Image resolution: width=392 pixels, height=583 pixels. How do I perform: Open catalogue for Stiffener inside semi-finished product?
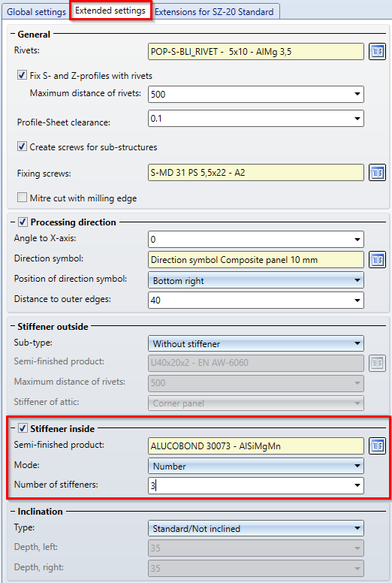378,446
